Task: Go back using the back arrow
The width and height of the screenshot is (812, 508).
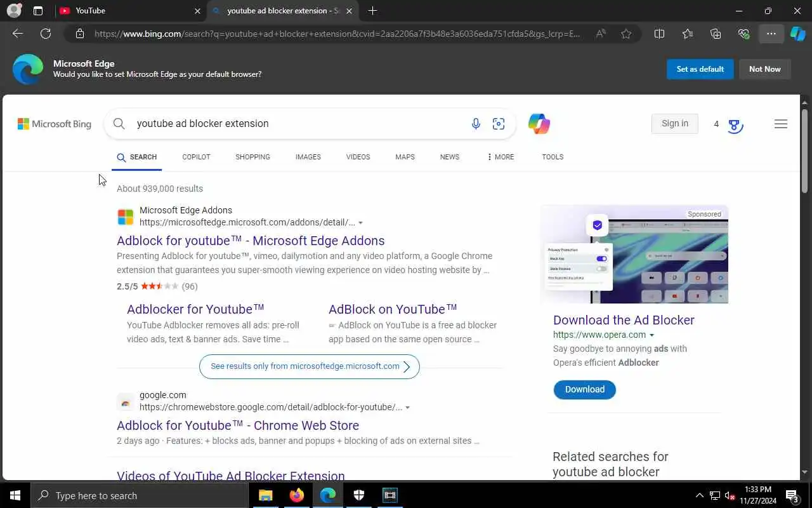Action: [x=18, y=34]
